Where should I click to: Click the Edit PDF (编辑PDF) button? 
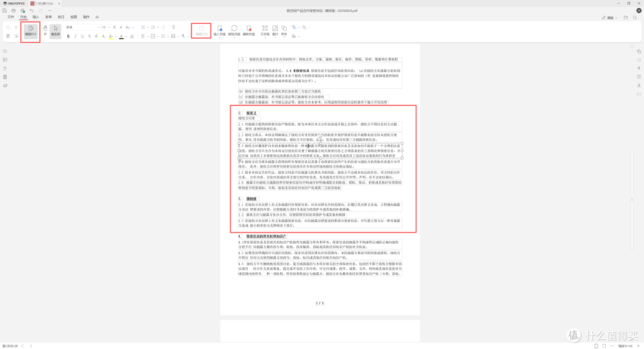tap(31, 31)
